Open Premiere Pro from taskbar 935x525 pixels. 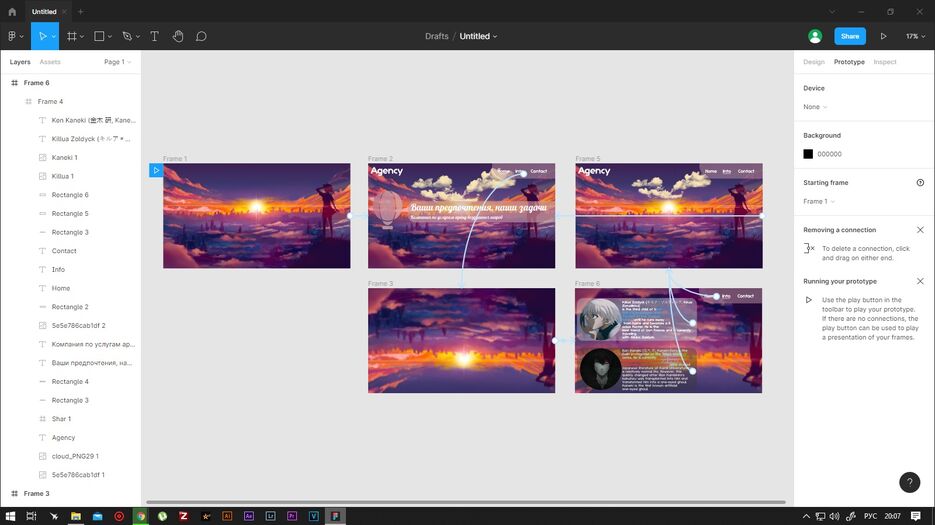pyautogui.click(x=292, y=516)
